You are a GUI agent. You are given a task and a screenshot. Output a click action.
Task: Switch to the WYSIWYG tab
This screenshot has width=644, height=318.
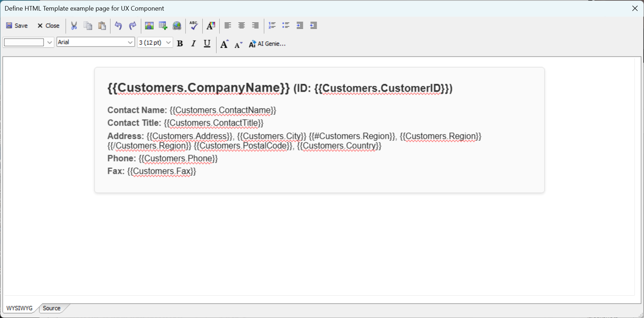[19, 308]
